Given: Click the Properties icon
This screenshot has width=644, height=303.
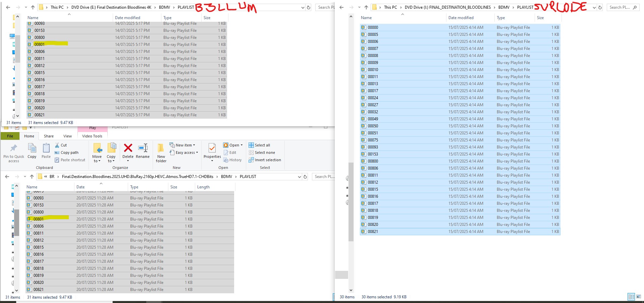Looking at the screenshot, I should 212,148.
